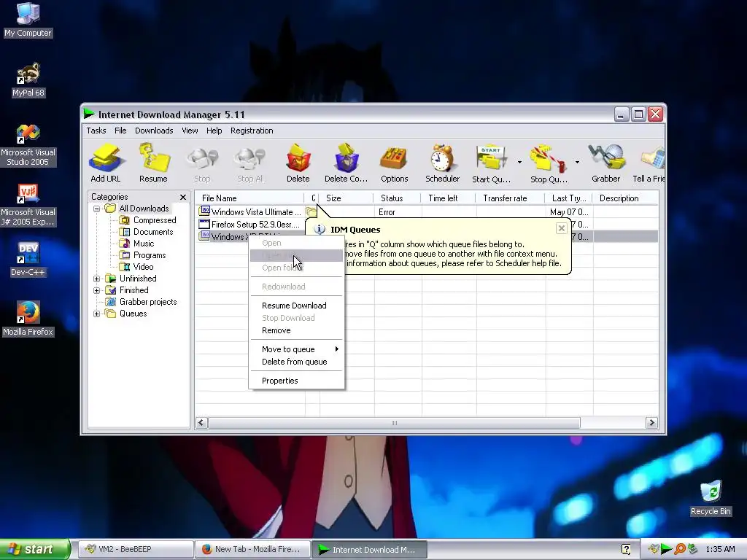
Task: Click the horizontal scrollbar right arrow
Action: (x=651, y=423)
